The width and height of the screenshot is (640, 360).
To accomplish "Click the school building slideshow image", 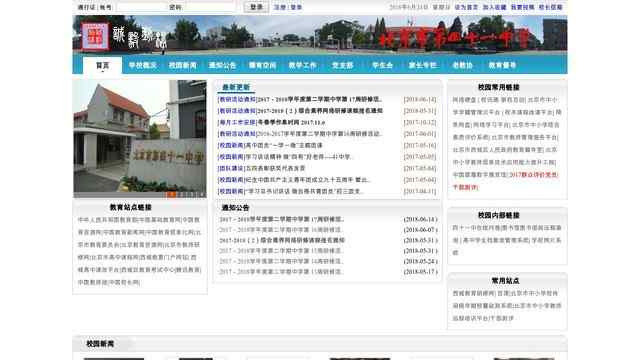I will pyautogui.click(x=140, y=136).
